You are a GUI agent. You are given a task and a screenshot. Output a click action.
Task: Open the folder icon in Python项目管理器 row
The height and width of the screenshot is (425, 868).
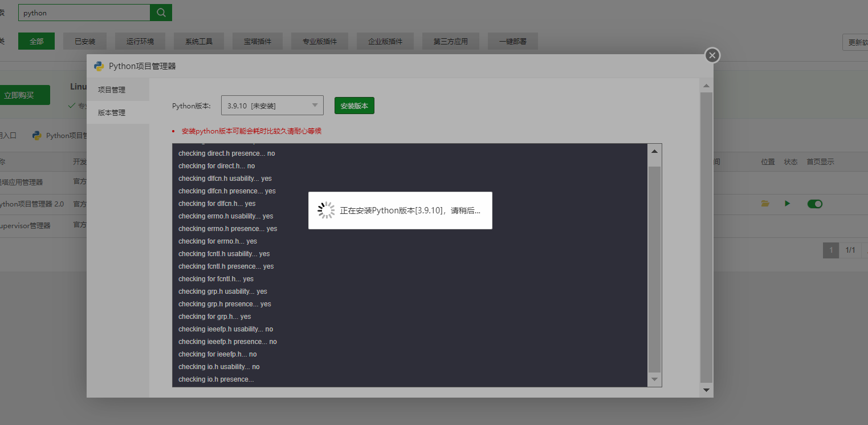(x=765, y=204)
